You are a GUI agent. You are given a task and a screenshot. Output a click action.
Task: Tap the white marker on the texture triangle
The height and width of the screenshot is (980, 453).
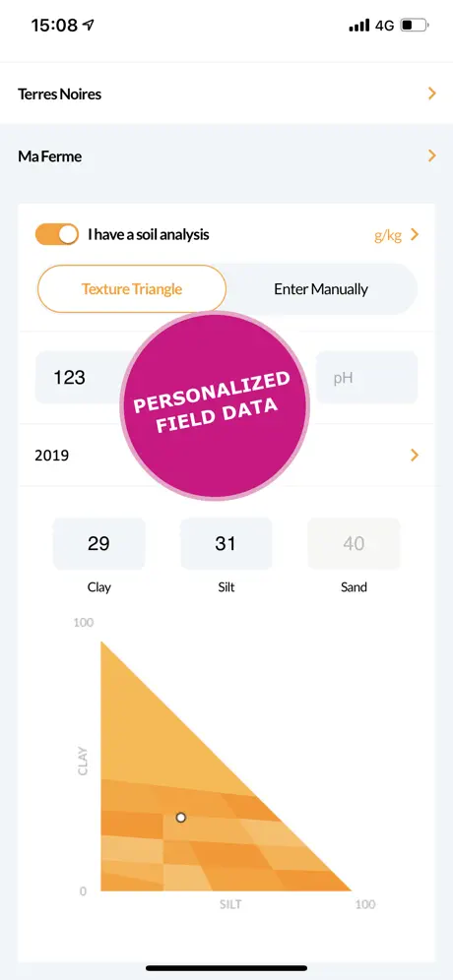181,817
